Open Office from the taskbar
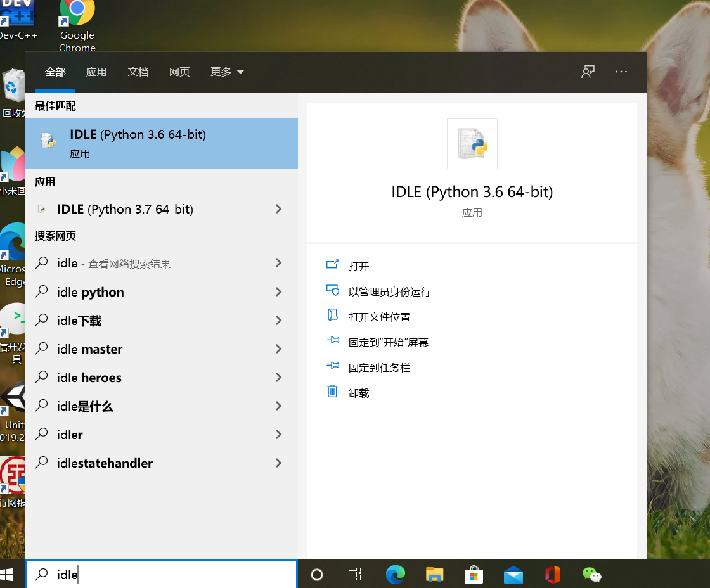The image size is (710, 588). 552,575
